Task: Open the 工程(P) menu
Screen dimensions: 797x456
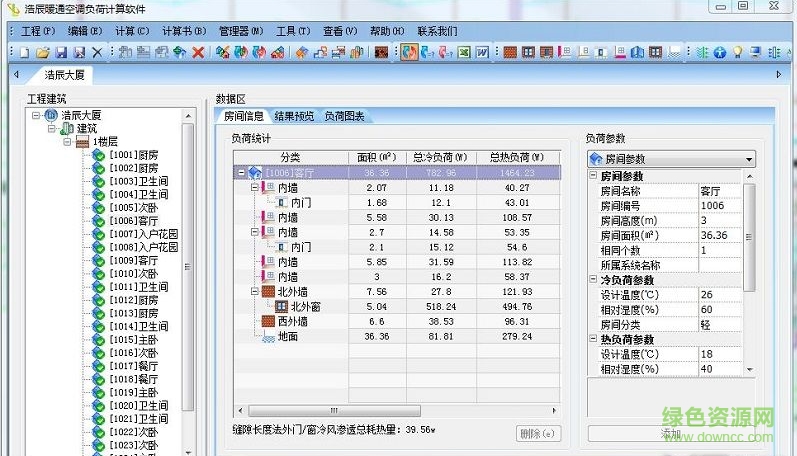Action: [38, 32]
